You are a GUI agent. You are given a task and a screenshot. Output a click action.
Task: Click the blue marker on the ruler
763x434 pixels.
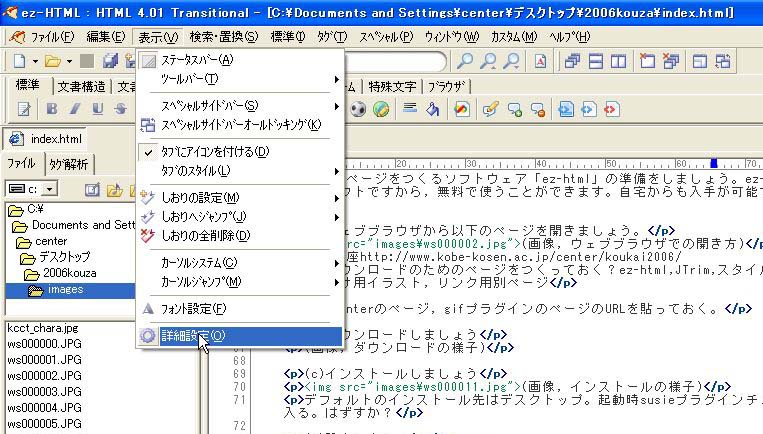[714, 163]
